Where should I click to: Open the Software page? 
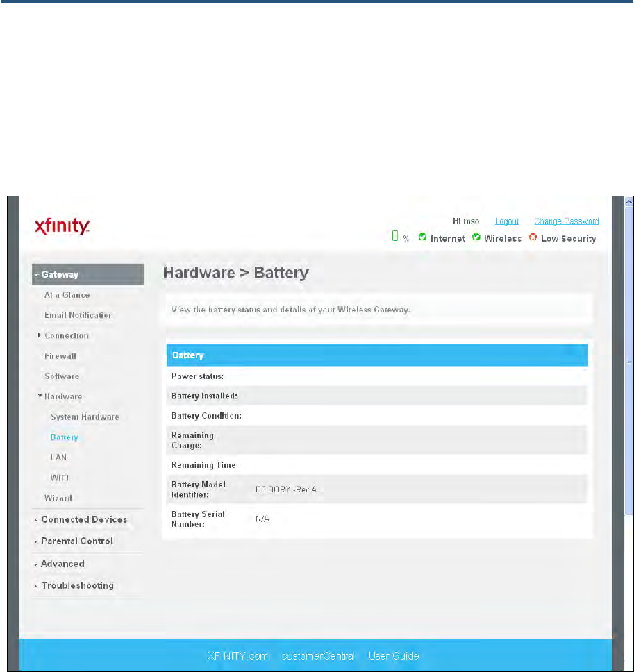(x=62, y=376)
